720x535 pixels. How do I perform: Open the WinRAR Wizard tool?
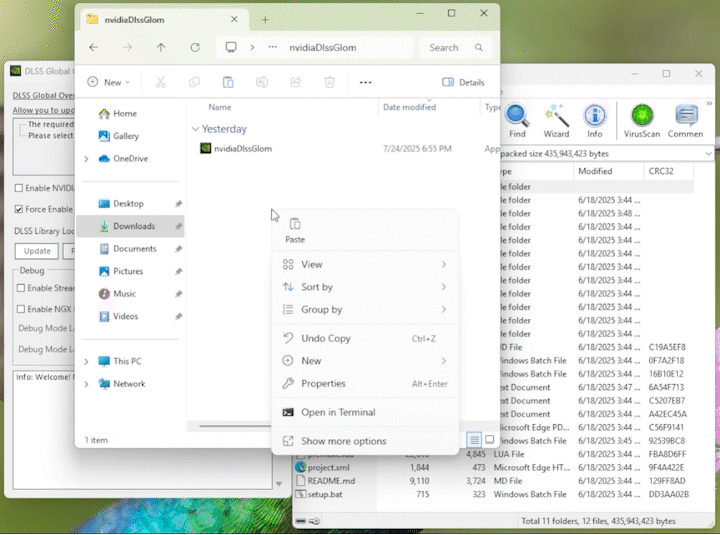tap(556, 118)
